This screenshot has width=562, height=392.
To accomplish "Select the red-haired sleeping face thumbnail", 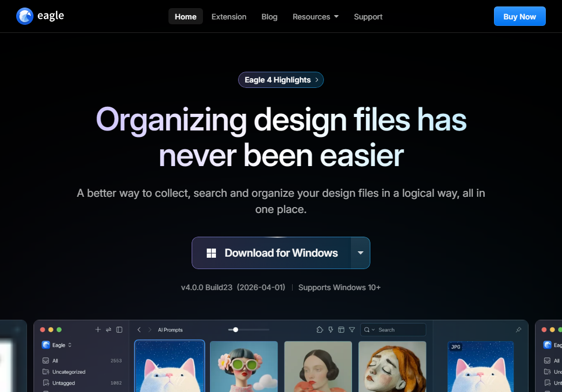I will 392,366.
